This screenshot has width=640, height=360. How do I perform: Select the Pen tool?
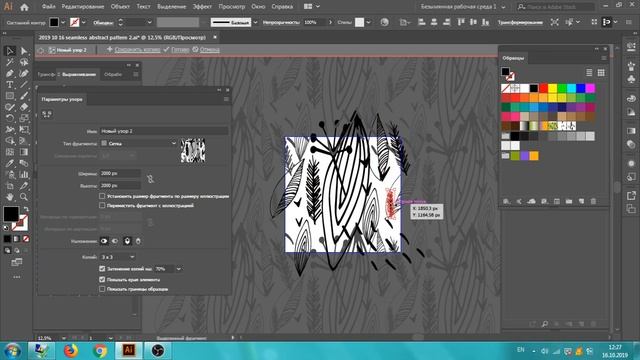click(10, 73)
